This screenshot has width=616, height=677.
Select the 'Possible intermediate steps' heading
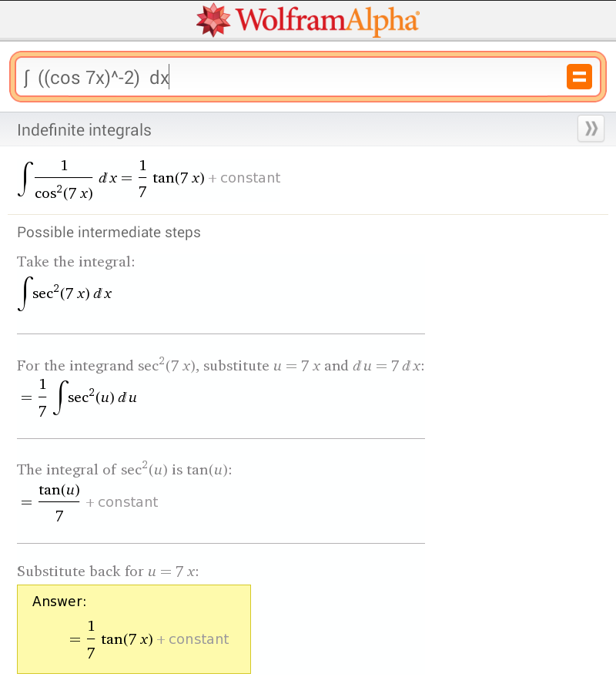tap(109, 232)
